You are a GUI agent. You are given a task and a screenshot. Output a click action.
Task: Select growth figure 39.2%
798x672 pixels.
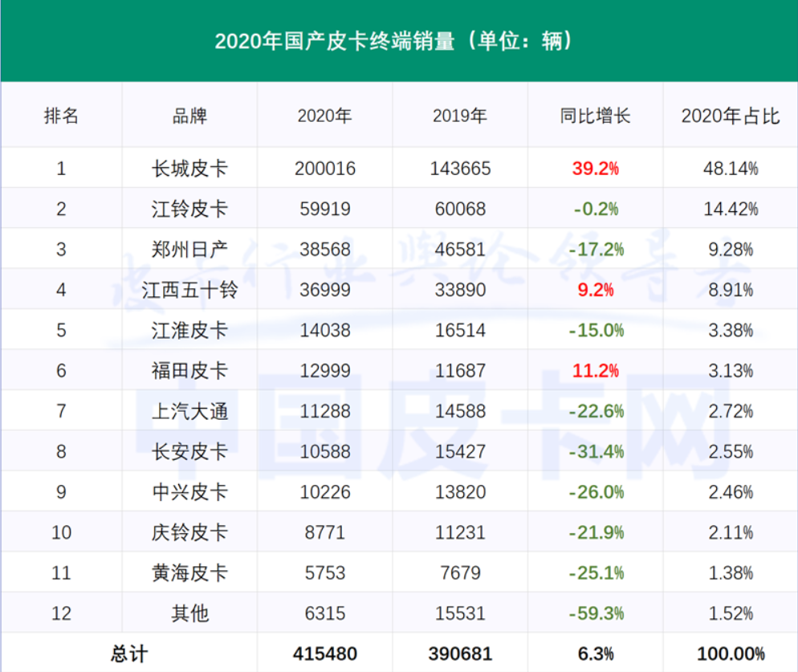[596, 169]
